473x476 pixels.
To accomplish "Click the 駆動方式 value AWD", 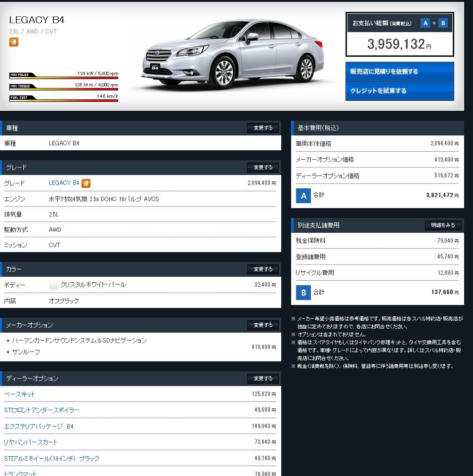I will (x=55, y=230).
